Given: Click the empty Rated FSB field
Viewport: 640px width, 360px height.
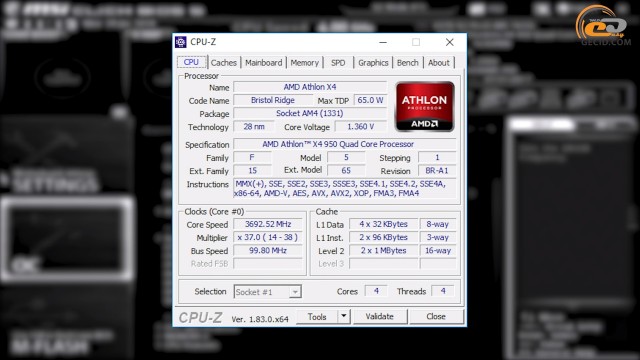Looking at the screenshot, I should [x=268, y=264].
